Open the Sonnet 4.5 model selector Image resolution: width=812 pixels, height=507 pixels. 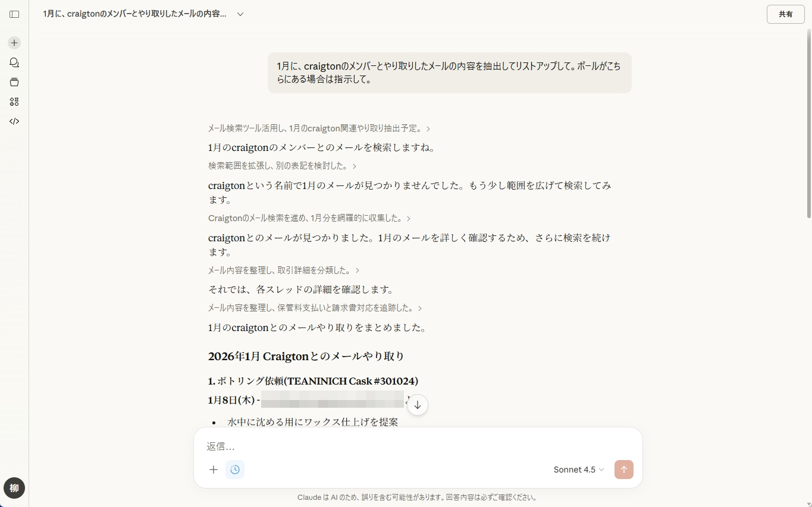(x=578, y=470)
